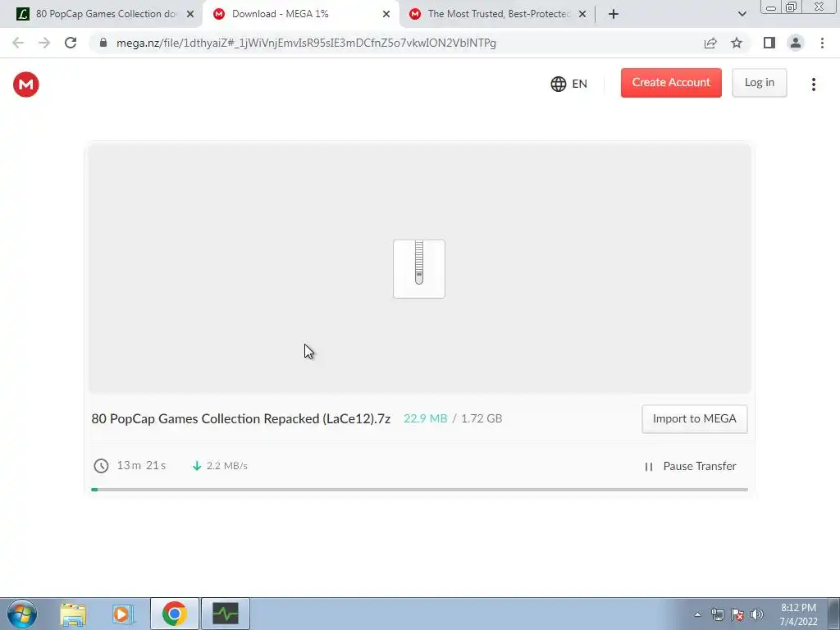Click the volume speaker tray icon

pyautogui.click(x=757, y=614)
